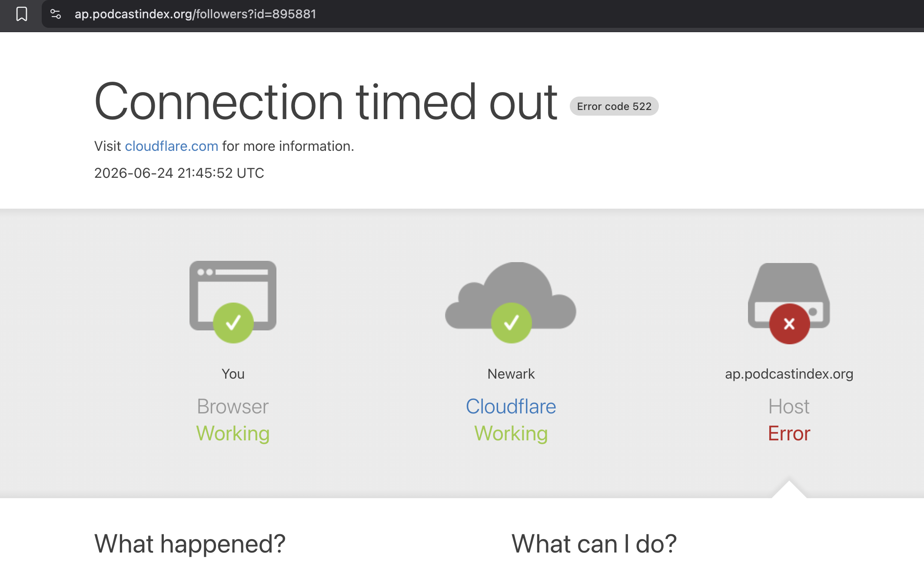Screen dimensions: 924x566
Task: Open the blue Cloudflare link under Newark
Action: point(511,406)
